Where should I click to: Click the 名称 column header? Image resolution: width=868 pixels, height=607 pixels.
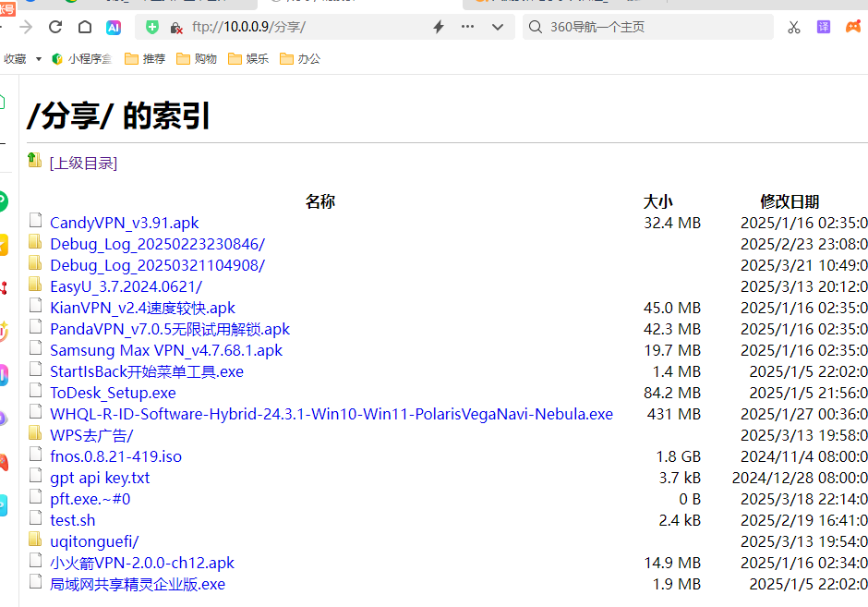pyautogui.click(x=320, y=201)
